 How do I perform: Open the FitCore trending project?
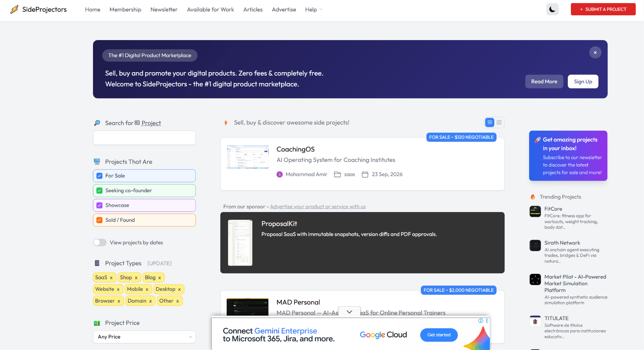(553, 209)
